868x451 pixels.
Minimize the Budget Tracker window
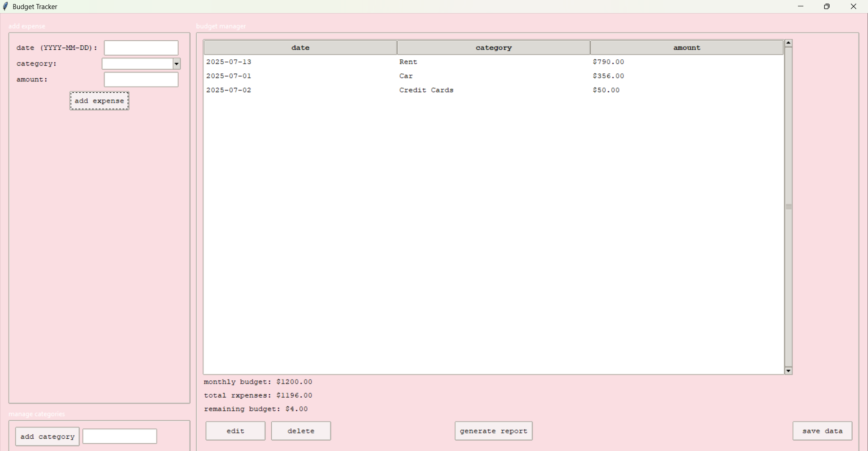coord(801,7)
